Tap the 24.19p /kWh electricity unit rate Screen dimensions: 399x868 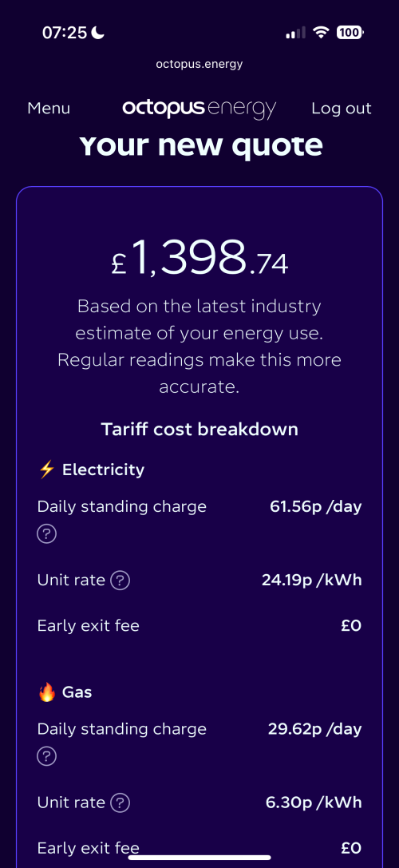[x=311, y=581]
